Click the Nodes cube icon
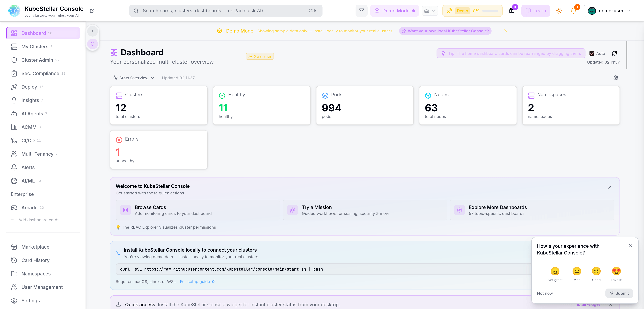The height and width of the screenshot is (309, 644). [428, 95]
